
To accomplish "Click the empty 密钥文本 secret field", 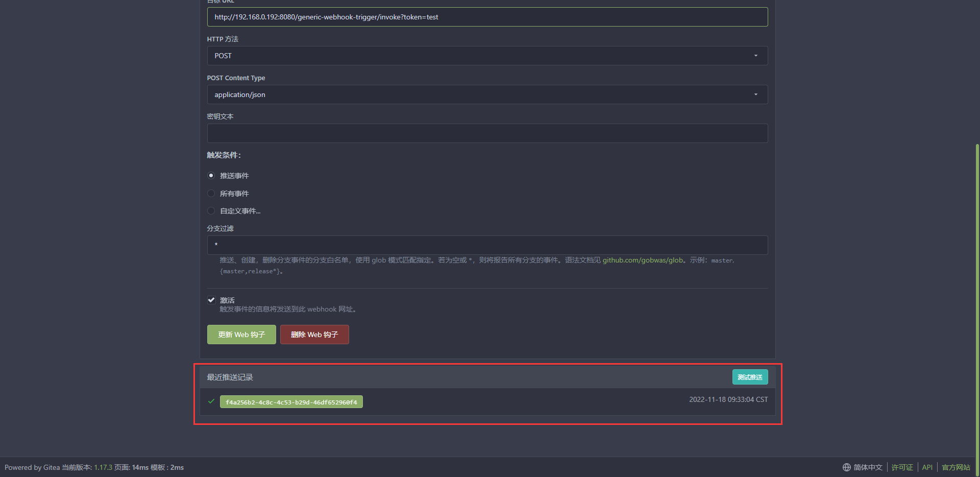I will tap(487, 133).
